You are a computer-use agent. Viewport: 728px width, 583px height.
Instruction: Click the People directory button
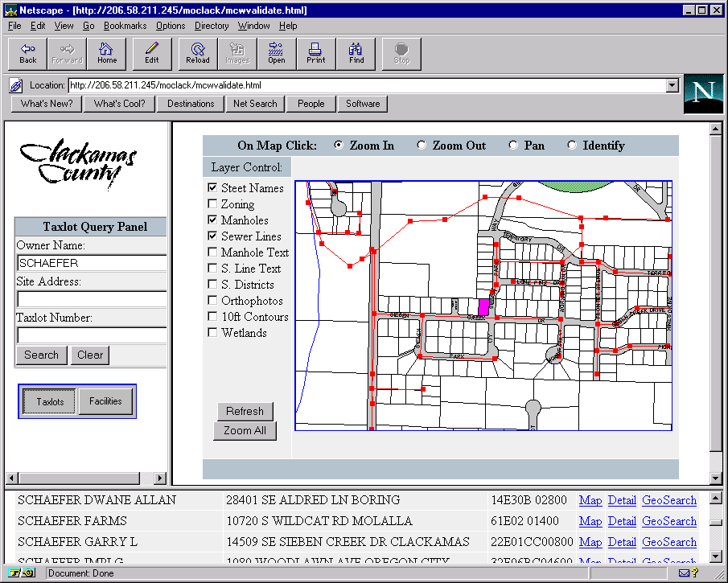pyautogui.click(x=311, y=104)
